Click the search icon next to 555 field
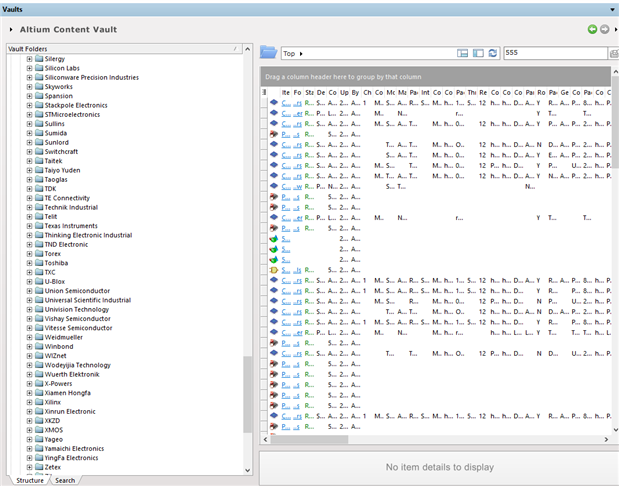The image size is (619, 486). [x=613, y=53]
